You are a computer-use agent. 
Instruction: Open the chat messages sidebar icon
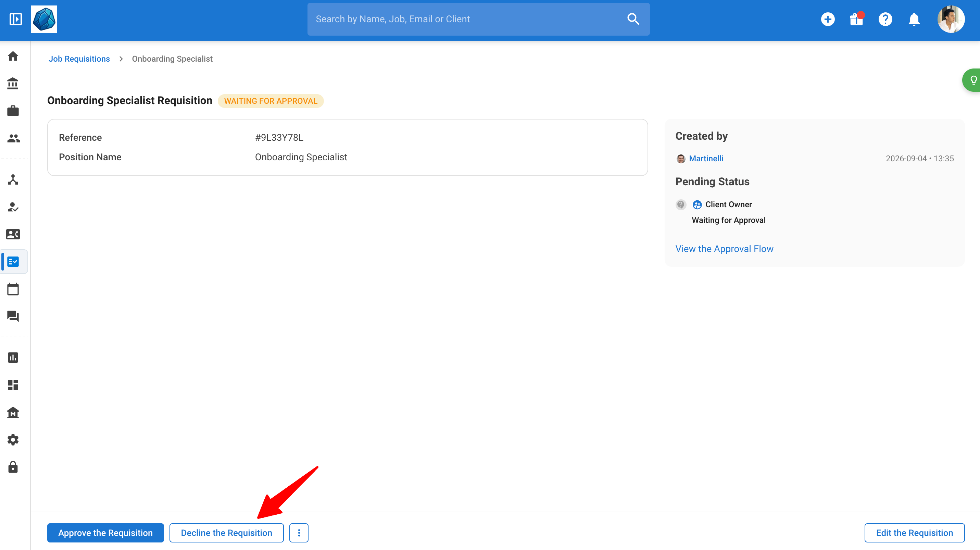click(x=13, y=316)
